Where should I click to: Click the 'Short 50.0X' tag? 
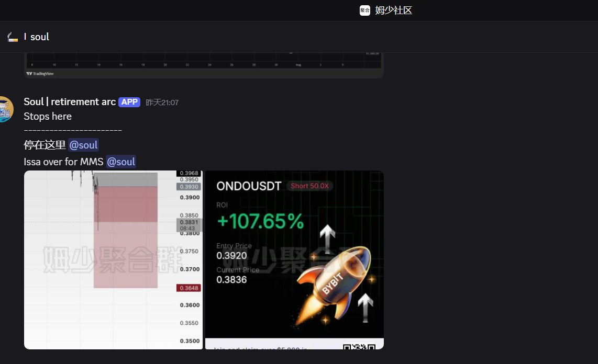pyautogui.click(x=309, y=186)
